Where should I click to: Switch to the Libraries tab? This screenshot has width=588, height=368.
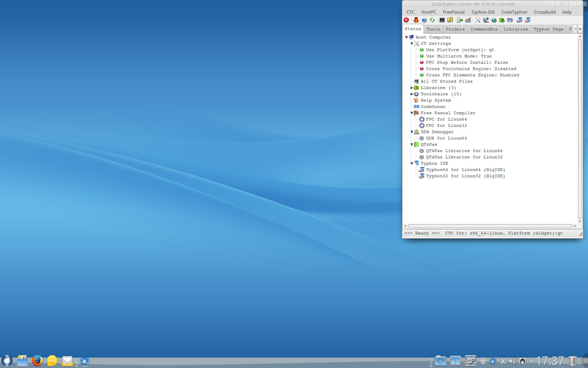(x=516, y=29)
